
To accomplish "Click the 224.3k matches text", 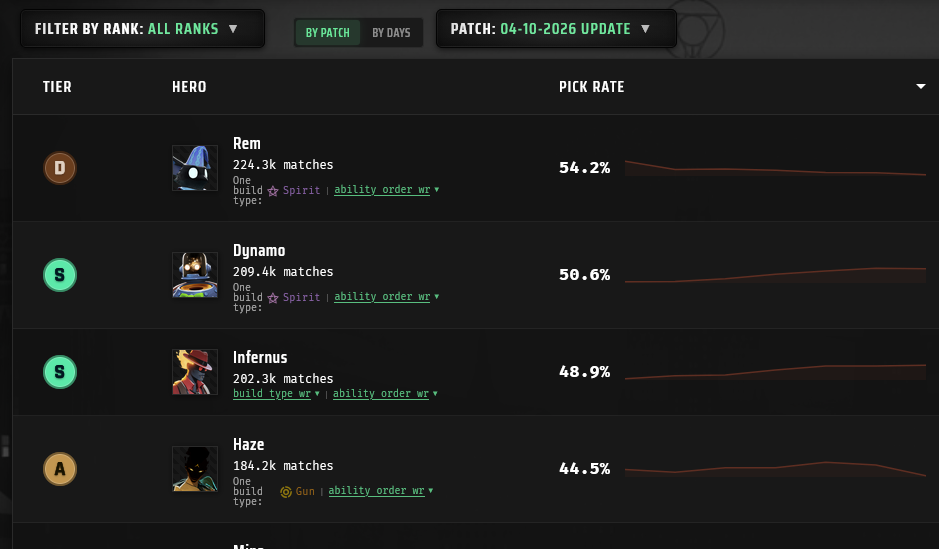I will (x=283, y=165).
